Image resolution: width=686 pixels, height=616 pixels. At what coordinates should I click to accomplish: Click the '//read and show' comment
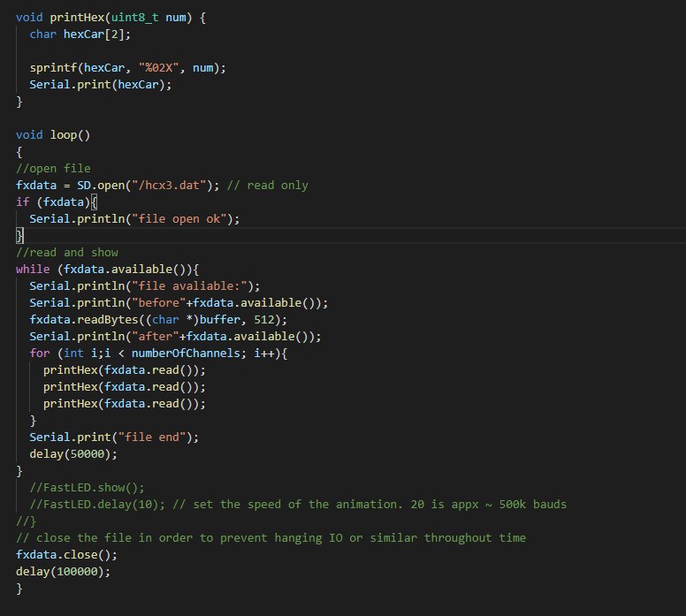click(67, 253)
